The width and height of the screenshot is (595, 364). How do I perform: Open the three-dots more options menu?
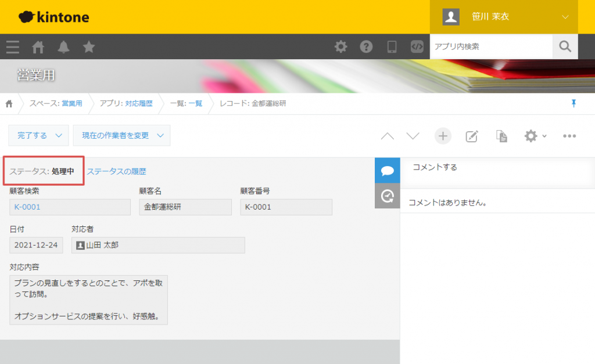[569, 136]
